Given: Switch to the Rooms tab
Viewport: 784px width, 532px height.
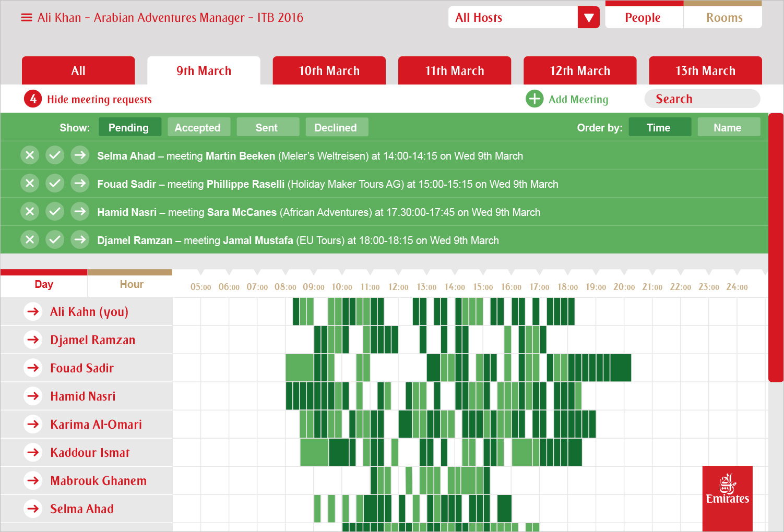Looking at the screenshot, I should click(723, 18).
